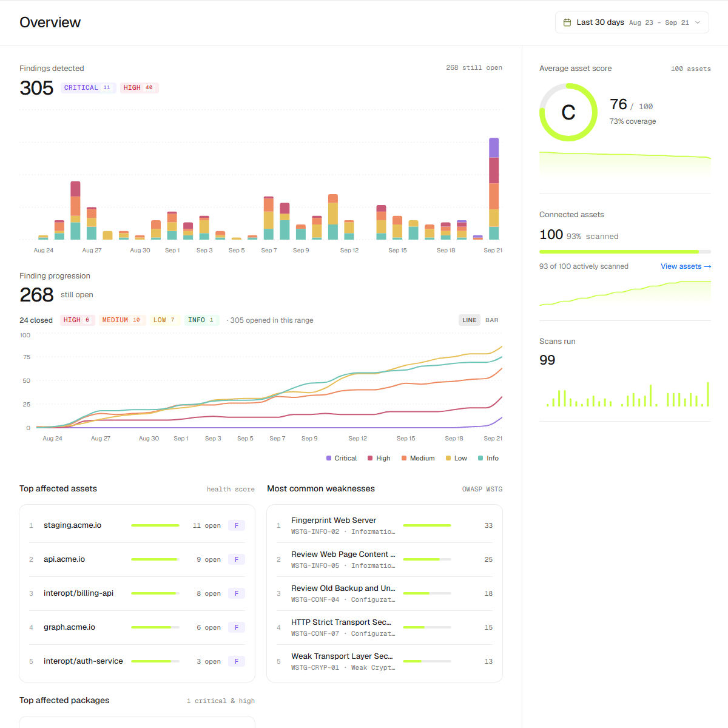Click the CRITICAL 11 badge
The image size is (728, 728).
tap(87, 88)
